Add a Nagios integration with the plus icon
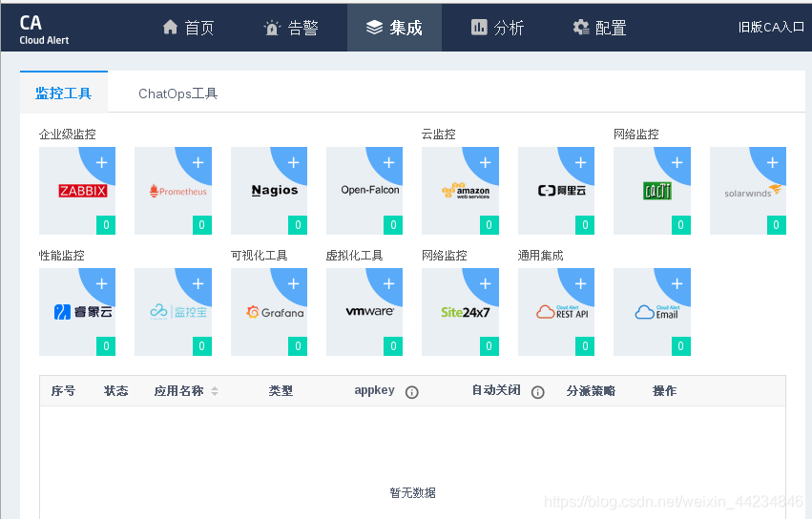The height and width of the screenshot is (519, 812). pyautogui.click(x=294, y=162)
